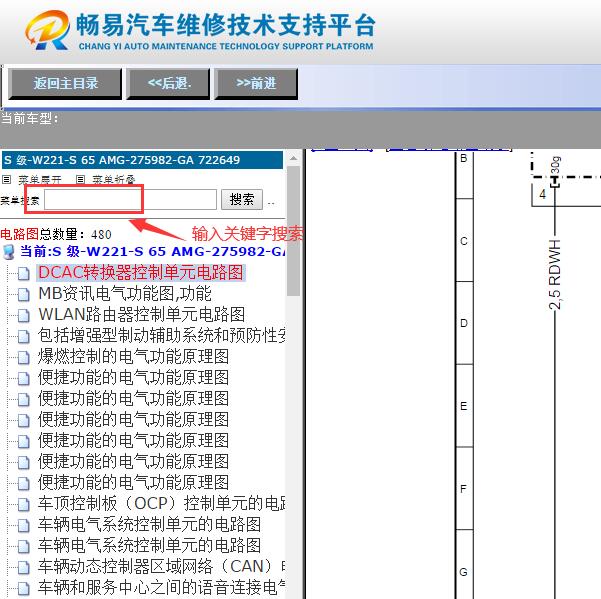The height and width of the screenshot is (599, 601).
Task: Click the 搜索 search button
Action: click(242, 199)
